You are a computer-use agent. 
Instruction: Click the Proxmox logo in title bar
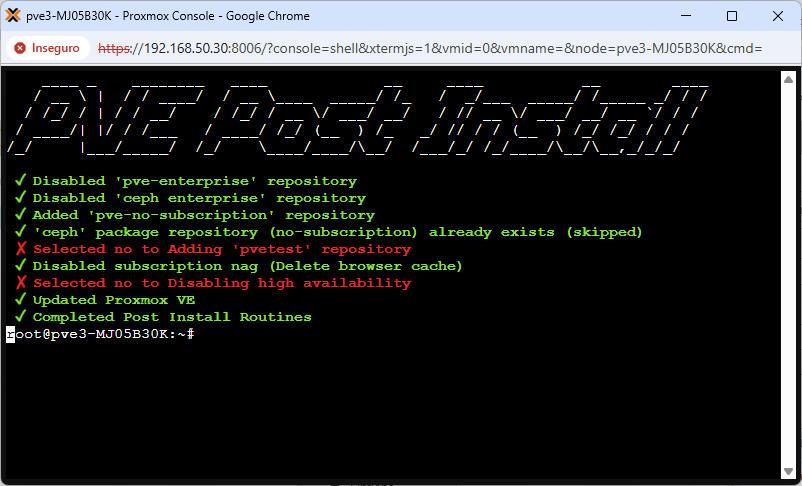[13, 15]
